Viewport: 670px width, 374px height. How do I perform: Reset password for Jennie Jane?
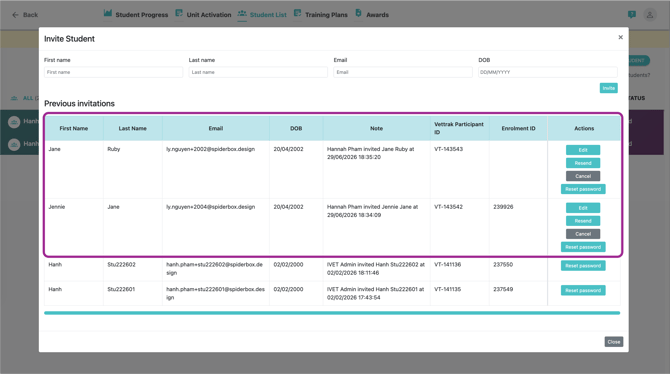coord(583,247)
